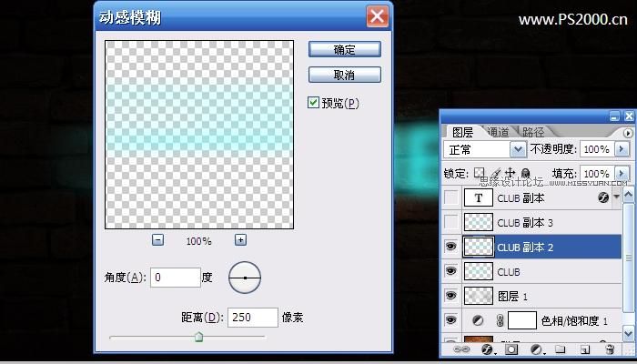Lock transparent pixels
The image size is (637, 364).
click(480, 173)
